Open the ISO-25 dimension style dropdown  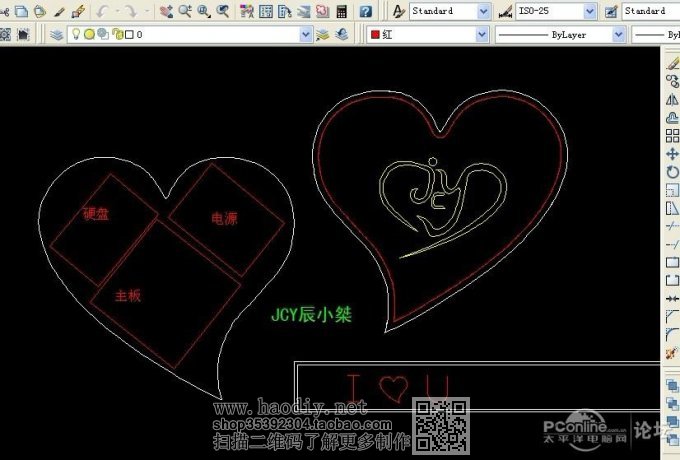590,11
